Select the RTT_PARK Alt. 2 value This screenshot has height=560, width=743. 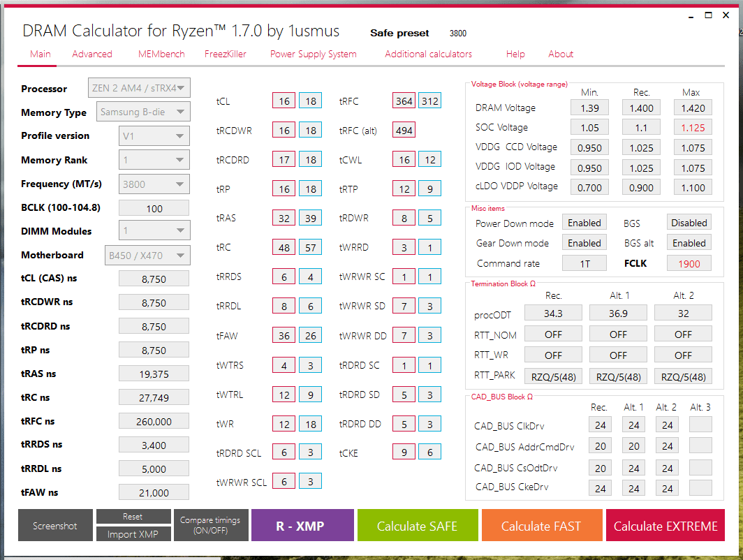(x=683, y=376)
